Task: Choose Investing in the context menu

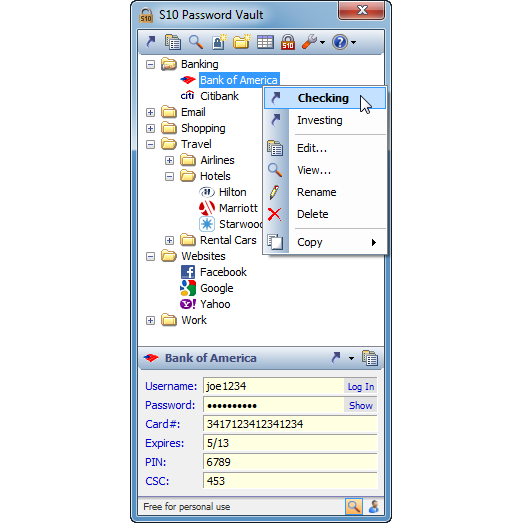Action: (325, 120)
